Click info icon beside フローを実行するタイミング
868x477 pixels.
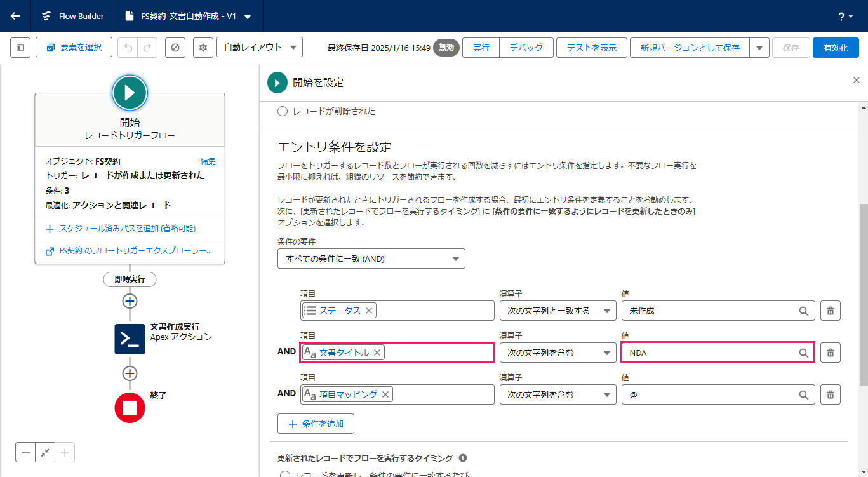coord(463,458)
